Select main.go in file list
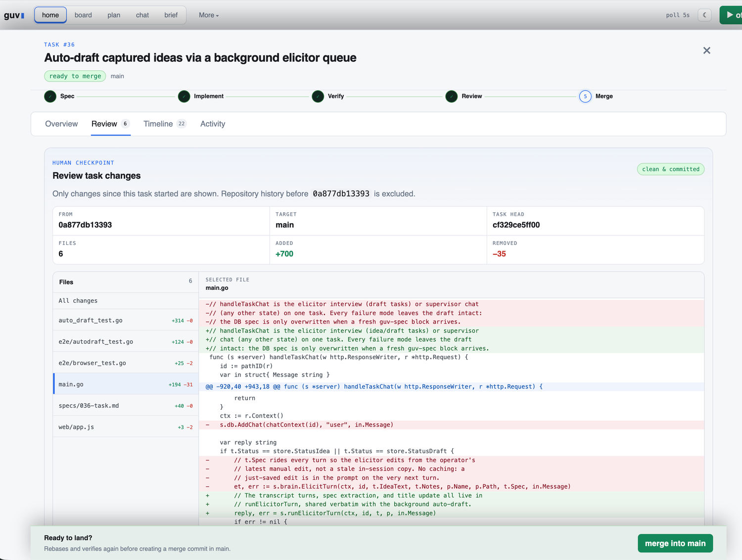The width and height of the screenshot is (742, 560). [x=126, y=384]
